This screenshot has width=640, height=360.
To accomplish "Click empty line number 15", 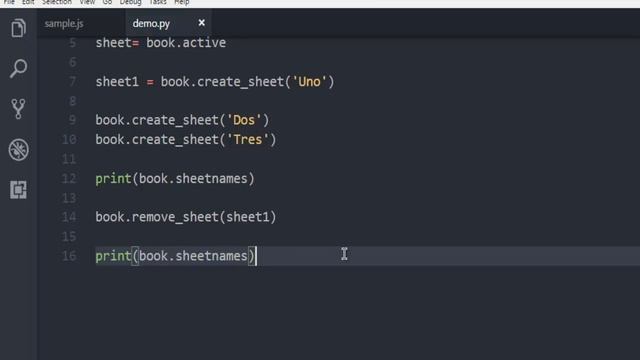I will [69, 236].
